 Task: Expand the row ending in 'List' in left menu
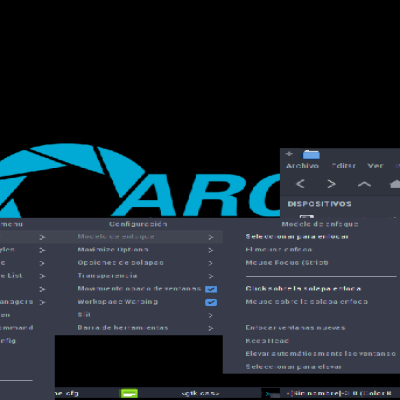[42, 276]
